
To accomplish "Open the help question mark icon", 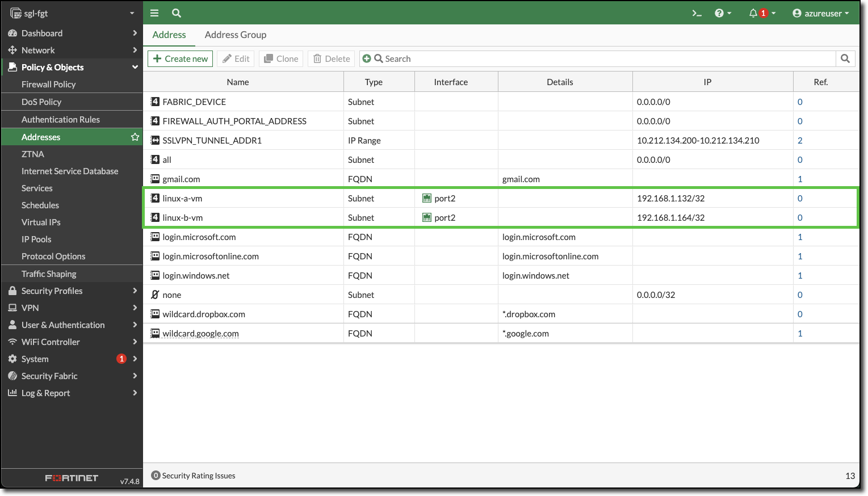I will coord(719,12).
